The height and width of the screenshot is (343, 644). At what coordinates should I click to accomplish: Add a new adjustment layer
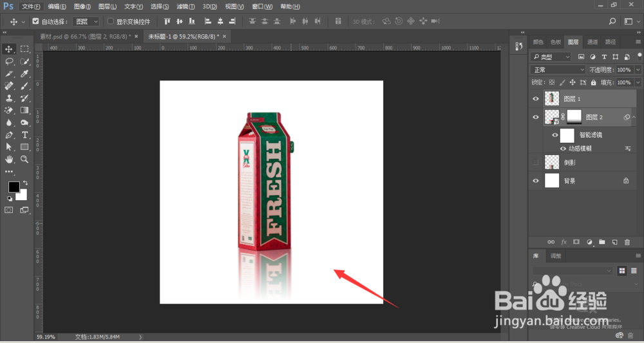tap(589, 242)
